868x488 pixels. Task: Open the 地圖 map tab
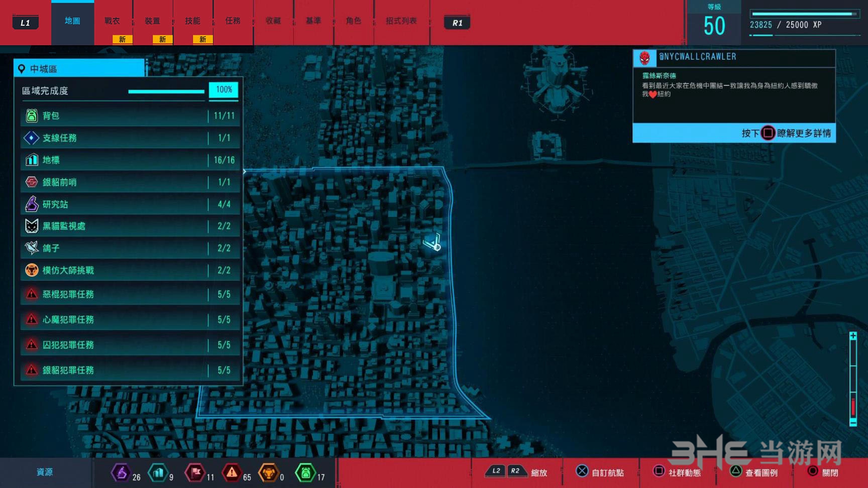pos(72,21)
